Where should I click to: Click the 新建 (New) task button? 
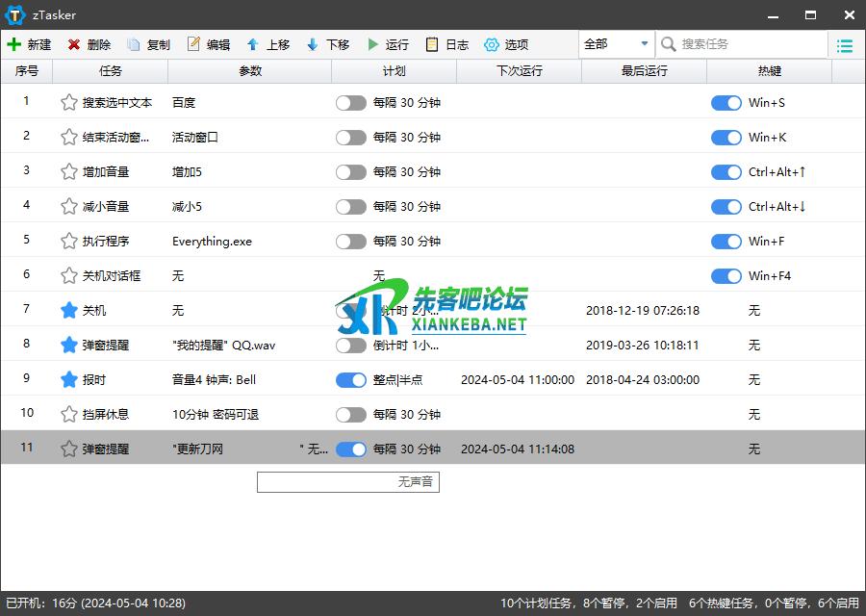[29, 44]
